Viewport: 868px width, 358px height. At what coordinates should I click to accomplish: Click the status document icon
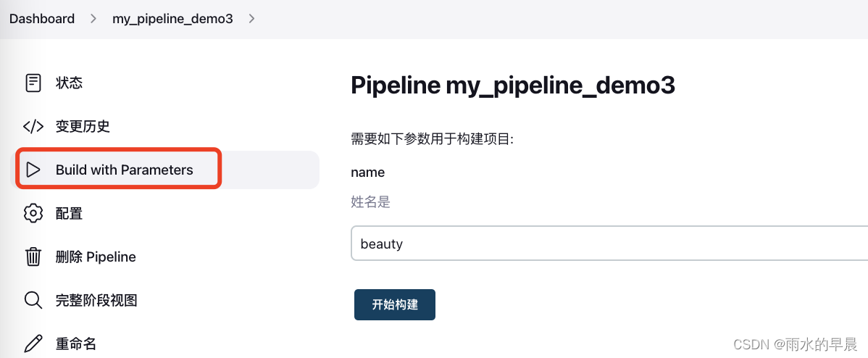33,83
